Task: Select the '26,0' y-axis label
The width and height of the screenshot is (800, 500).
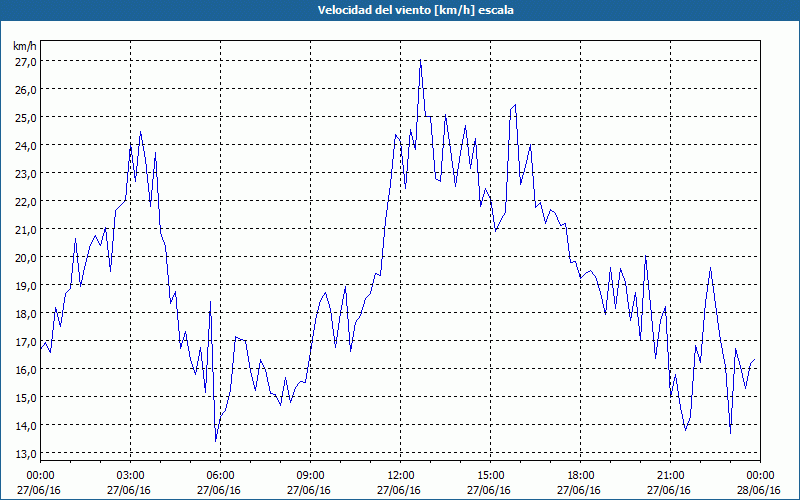Action: (x=24, y=89)
